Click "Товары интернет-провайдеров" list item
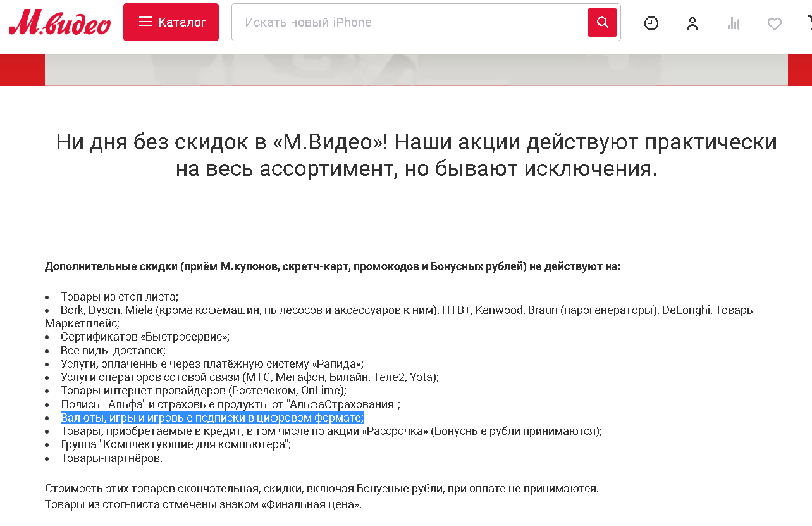 point(204,391)
